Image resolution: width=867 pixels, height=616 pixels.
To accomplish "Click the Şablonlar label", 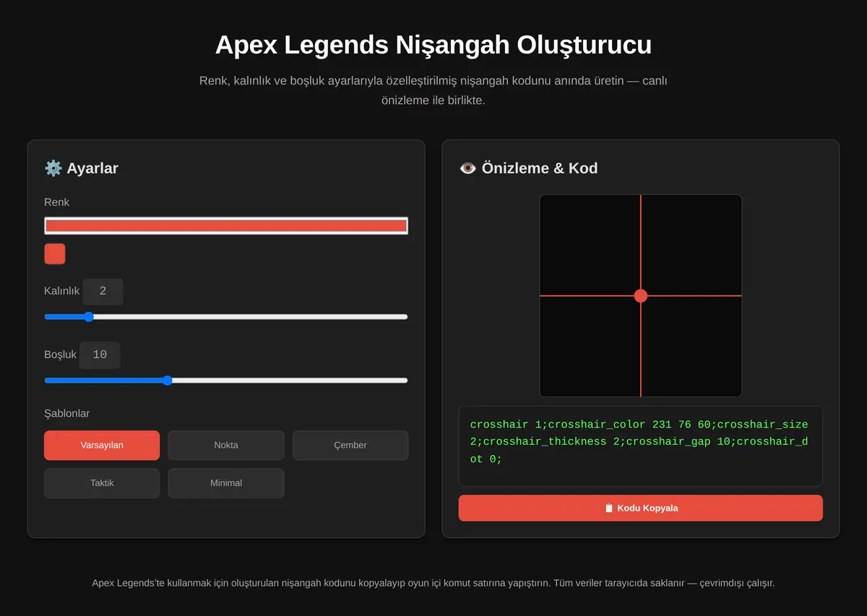I will [67, 413].
